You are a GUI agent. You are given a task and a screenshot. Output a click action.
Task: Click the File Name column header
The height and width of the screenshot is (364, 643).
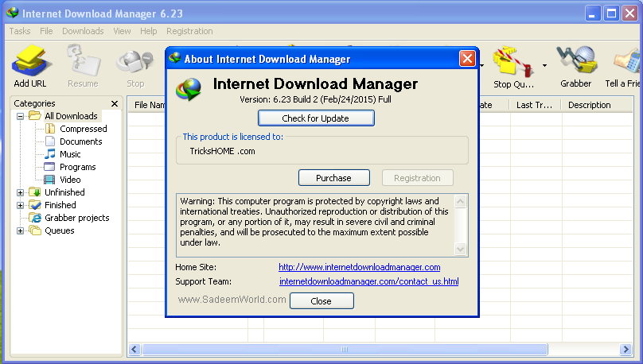coord(146,105)
